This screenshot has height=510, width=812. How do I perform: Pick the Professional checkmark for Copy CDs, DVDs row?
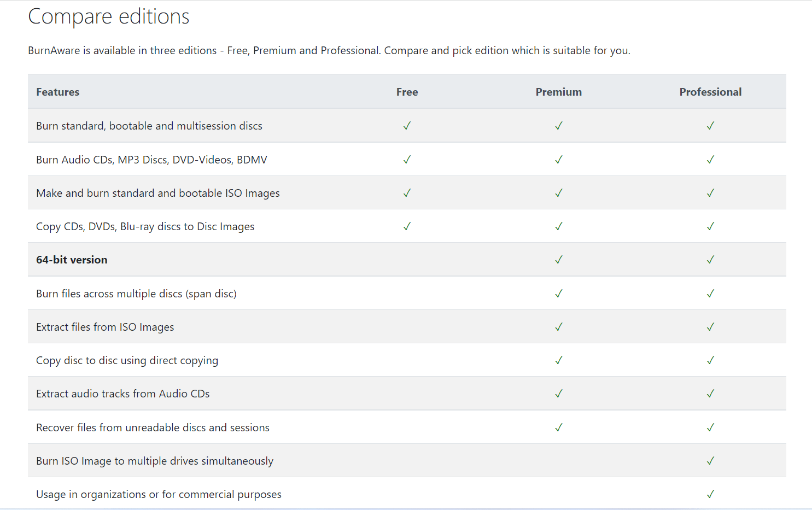coord(710,226)
